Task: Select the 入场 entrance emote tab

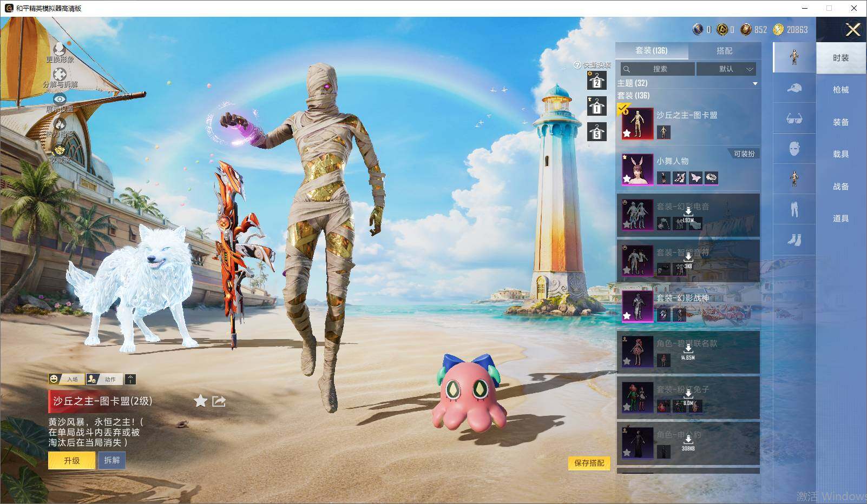Action: (65, 379)
